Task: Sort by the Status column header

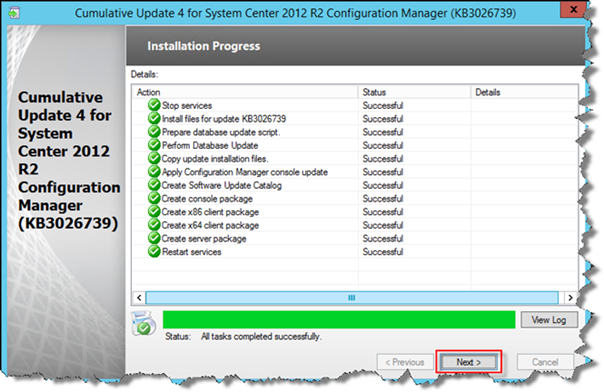Action: click(x=414, y=92)
